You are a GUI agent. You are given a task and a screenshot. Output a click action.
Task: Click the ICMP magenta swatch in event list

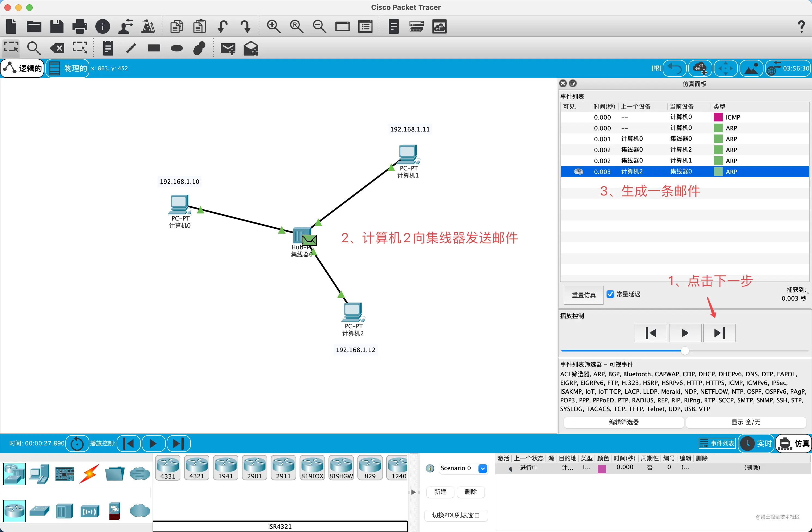pos(718,117)
